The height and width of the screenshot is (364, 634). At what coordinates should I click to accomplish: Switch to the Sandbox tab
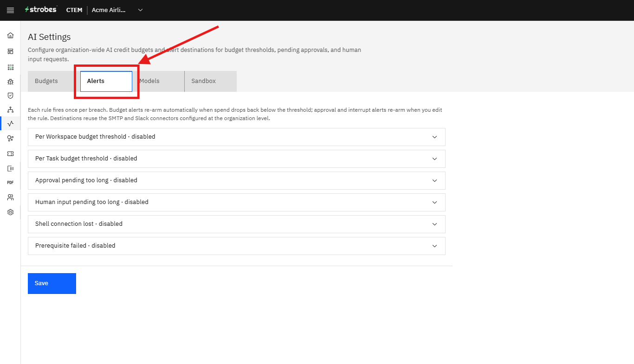(x=211, y=81)
